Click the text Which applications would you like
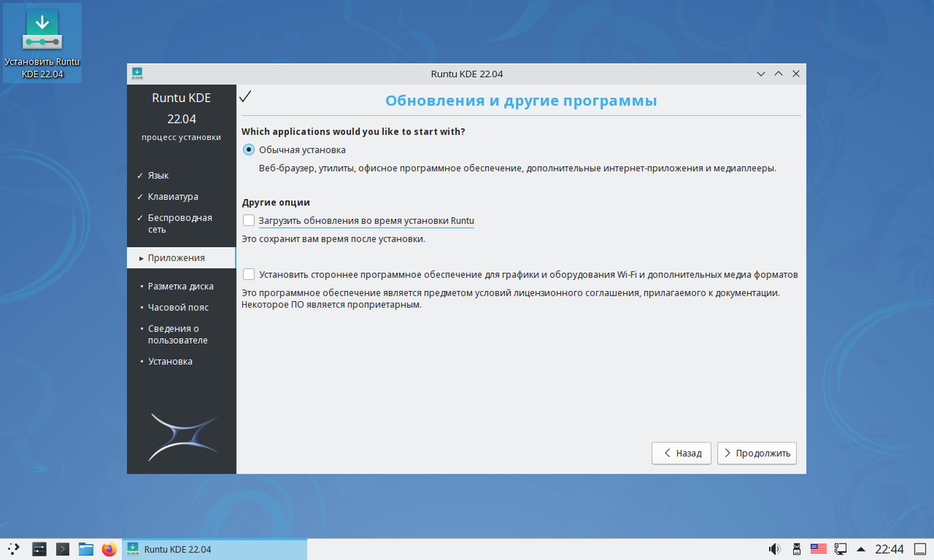Viewport: 934px width, 560px height. coord(353,131)
